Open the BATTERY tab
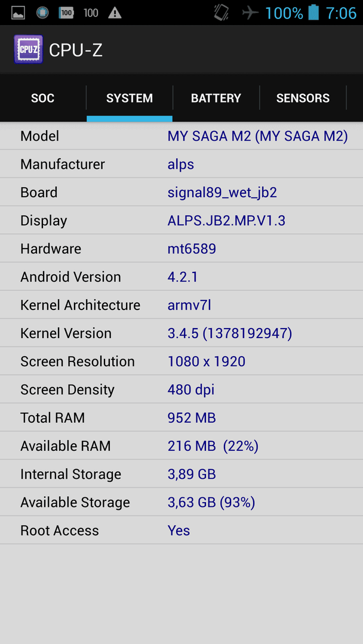 point(216,98)
